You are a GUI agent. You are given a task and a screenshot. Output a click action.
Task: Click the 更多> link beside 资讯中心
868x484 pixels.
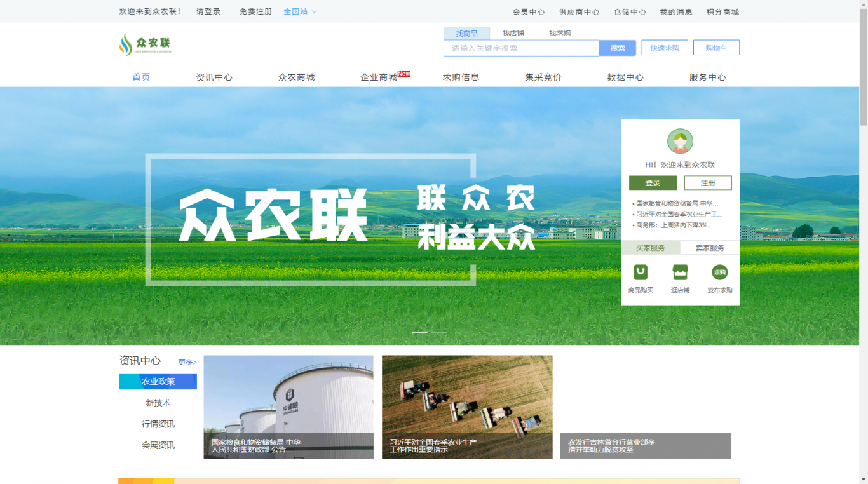click(187, 362)
